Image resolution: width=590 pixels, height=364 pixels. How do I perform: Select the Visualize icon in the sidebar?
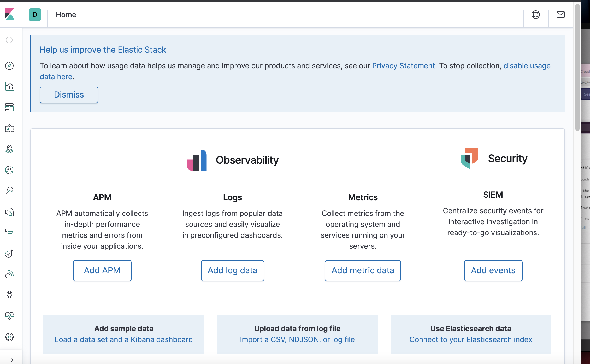pos(9,87)
